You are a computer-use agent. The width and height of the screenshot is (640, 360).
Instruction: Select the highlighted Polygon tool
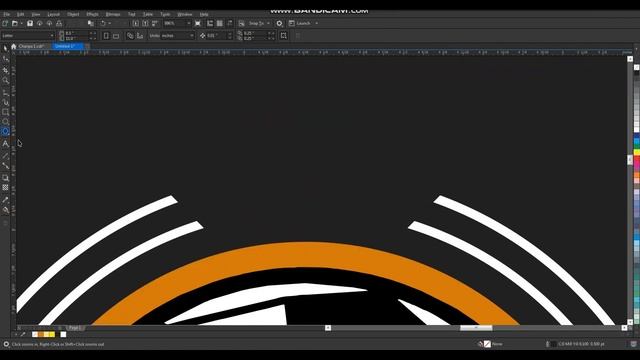pyautogui.click(x=5, y=131)
